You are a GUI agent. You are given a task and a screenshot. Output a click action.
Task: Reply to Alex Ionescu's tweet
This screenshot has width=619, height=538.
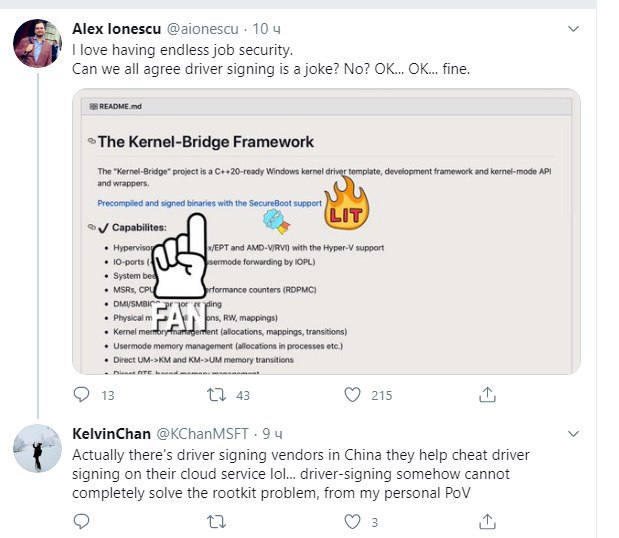pos(82,395)
